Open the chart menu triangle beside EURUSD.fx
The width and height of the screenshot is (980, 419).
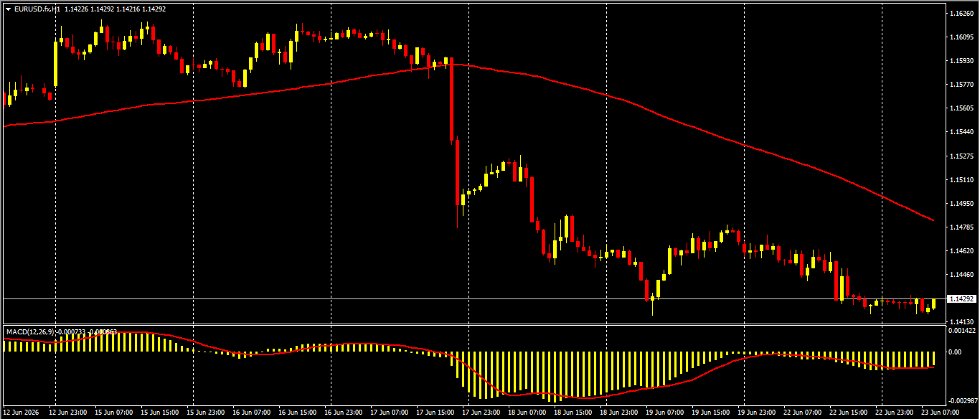point(9,9)
